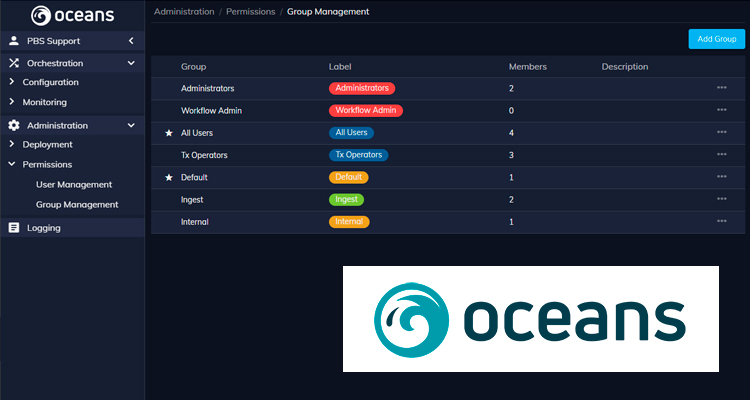Open the actions menu for the Tx Operators row
Viewport: 750px width, 400px height.
tap(722, 154)
